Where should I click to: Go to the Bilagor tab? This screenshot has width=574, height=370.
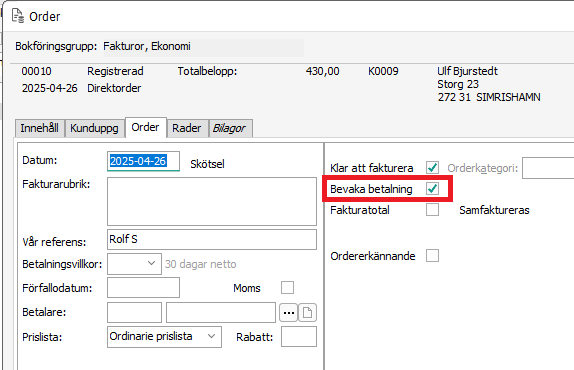coord(230,128)
